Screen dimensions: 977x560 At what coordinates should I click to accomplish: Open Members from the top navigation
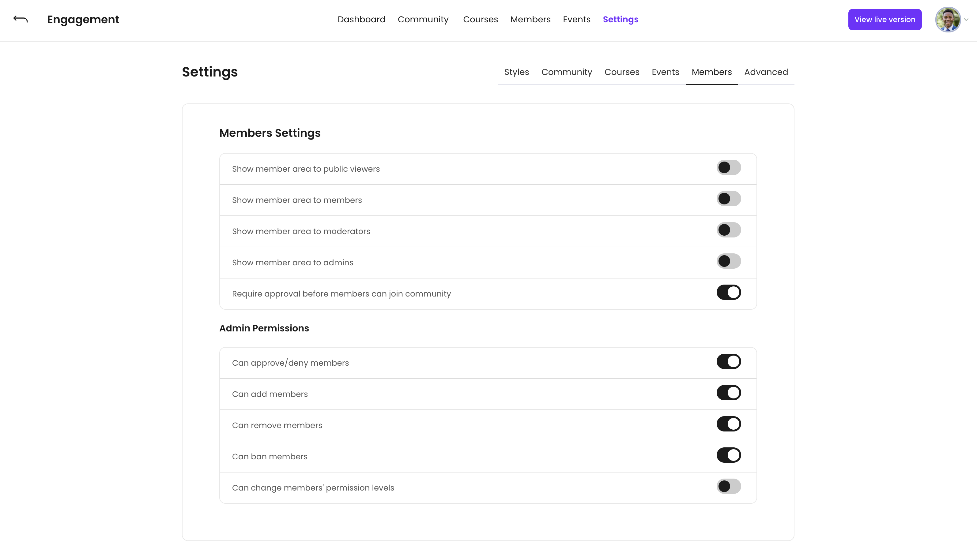(530, 19)
